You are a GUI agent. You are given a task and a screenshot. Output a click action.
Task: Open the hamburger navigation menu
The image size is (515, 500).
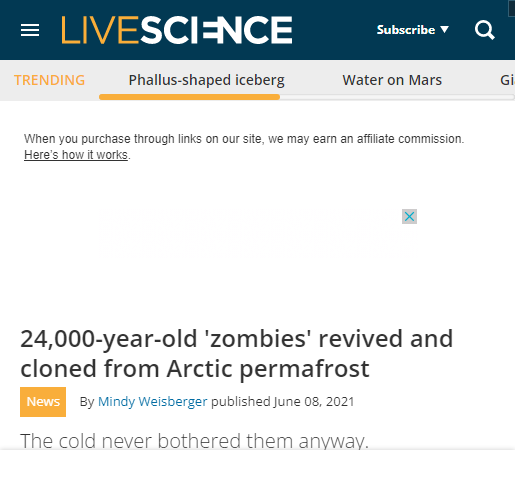pyautogui.click(x=30, y=30)
